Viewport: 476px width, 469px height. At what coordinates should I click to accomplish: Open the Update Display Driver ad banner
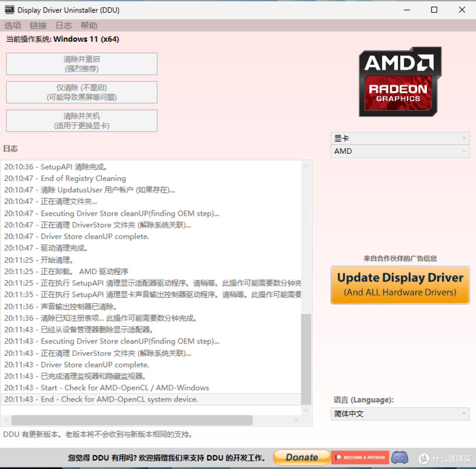click(399, 285)
